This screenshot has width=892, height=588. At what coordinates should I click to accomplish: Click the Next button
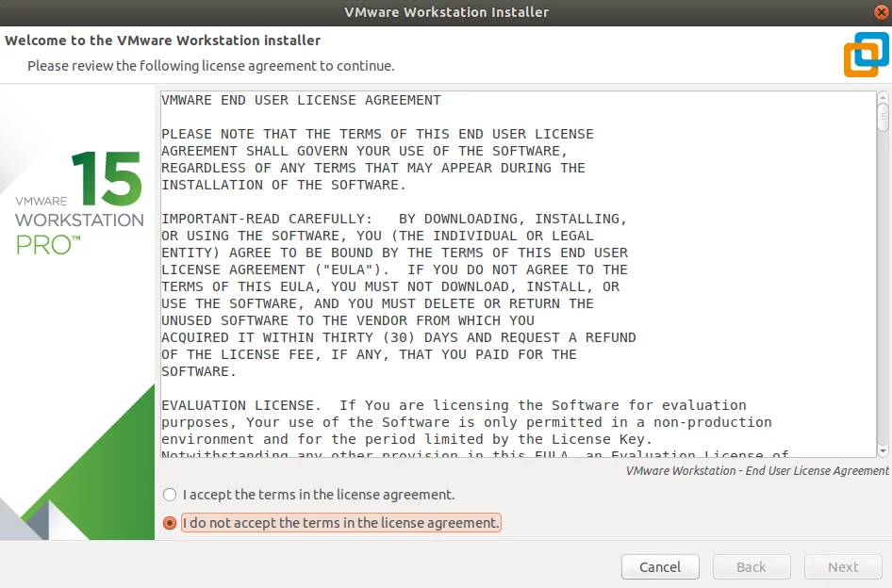(843, 567)
